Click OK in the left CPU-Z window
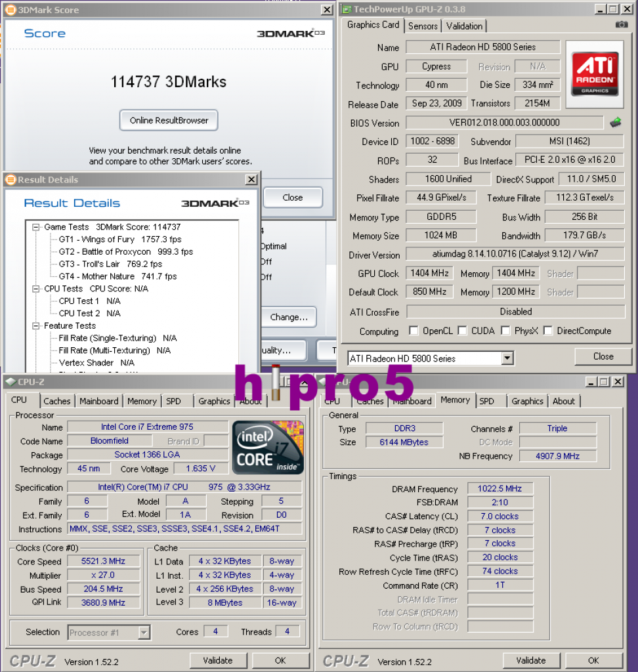The image size is (638, 672). tap(280, 660)
